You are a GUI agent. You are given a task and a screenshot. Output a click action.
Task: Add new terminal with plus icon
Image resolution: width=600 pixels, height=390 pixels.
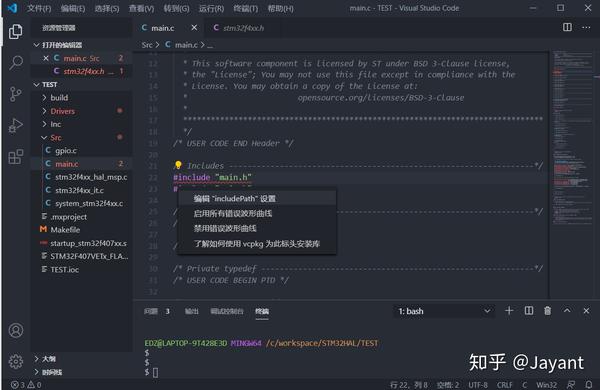[x=509, y=311]
